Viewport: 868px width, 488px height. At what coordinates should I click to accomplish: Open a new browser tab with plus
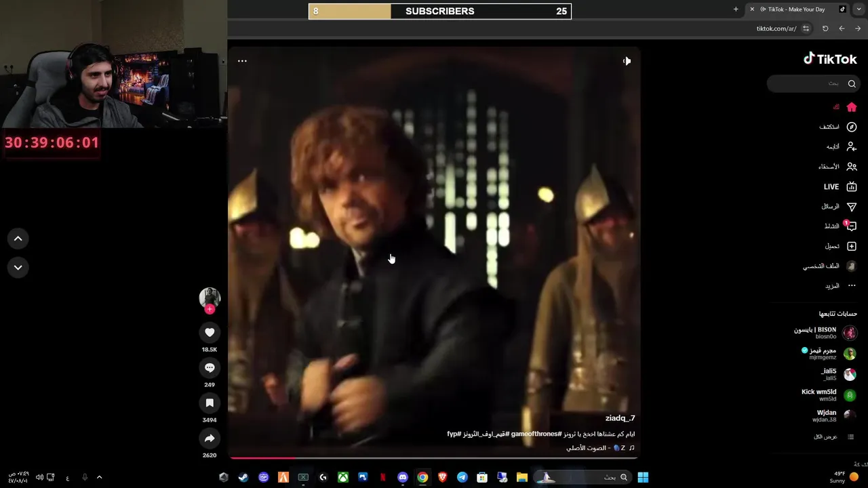point(736,9)
